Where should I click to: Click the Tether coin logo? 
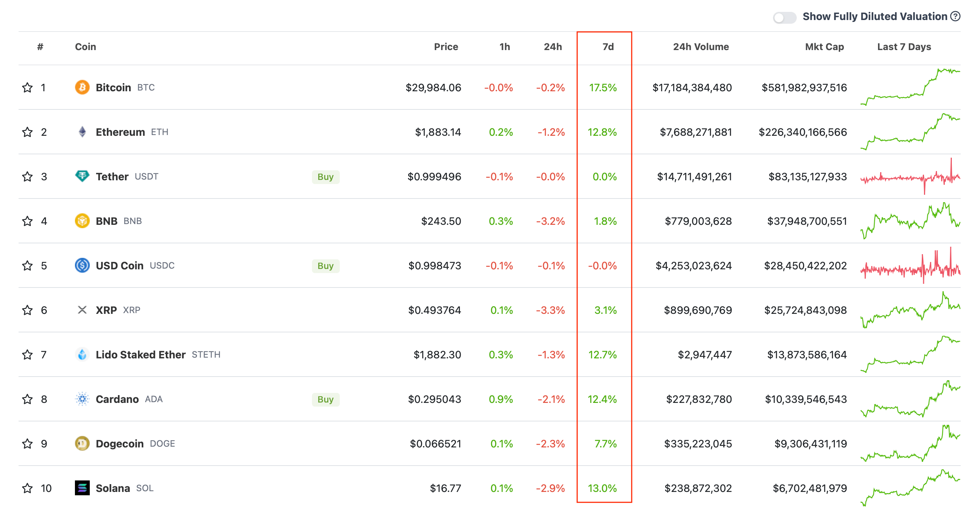tap(82, 177)
